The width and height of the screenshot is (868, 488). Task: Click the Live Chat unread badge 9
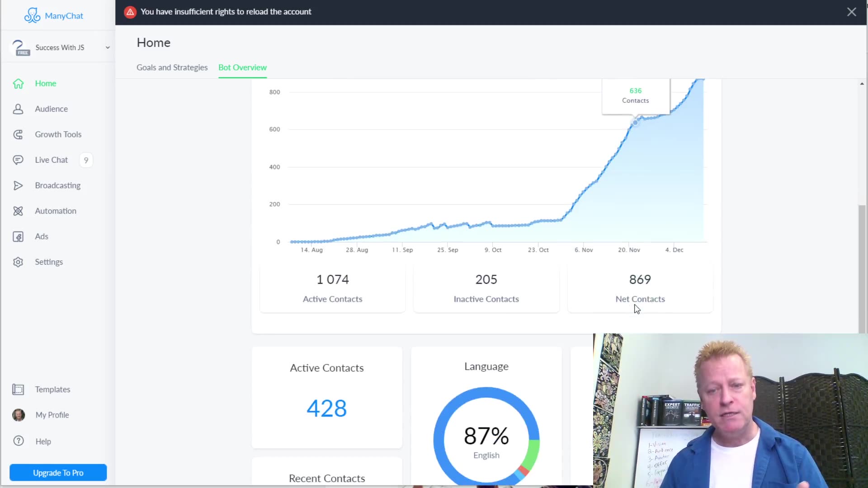86,160
